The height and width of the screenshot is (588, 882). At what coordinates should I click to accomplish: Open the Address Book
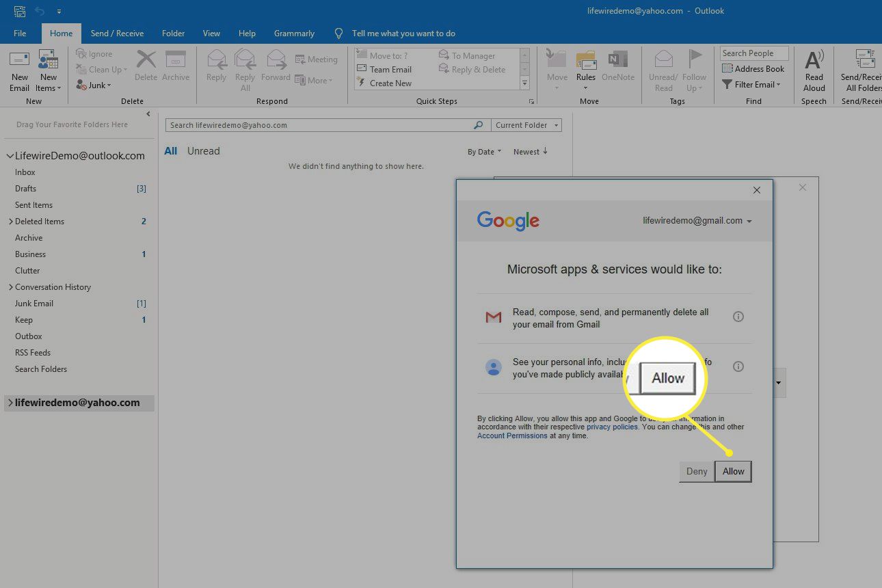(753, 68)
